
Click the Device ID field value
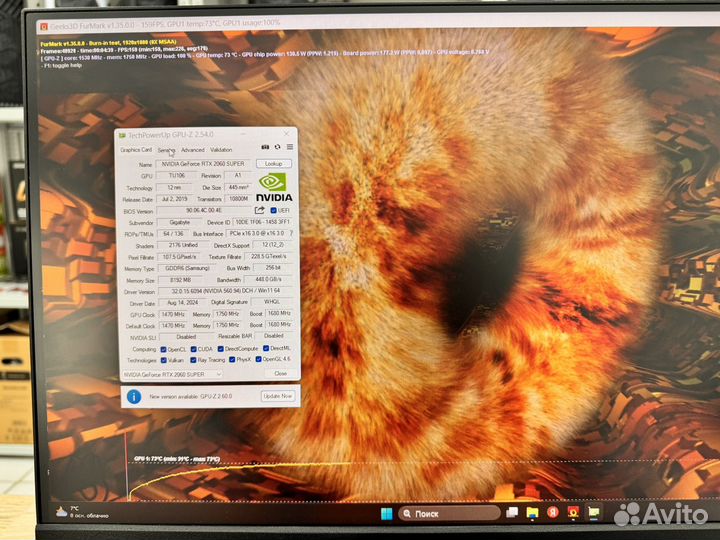[x=263, y=222]
